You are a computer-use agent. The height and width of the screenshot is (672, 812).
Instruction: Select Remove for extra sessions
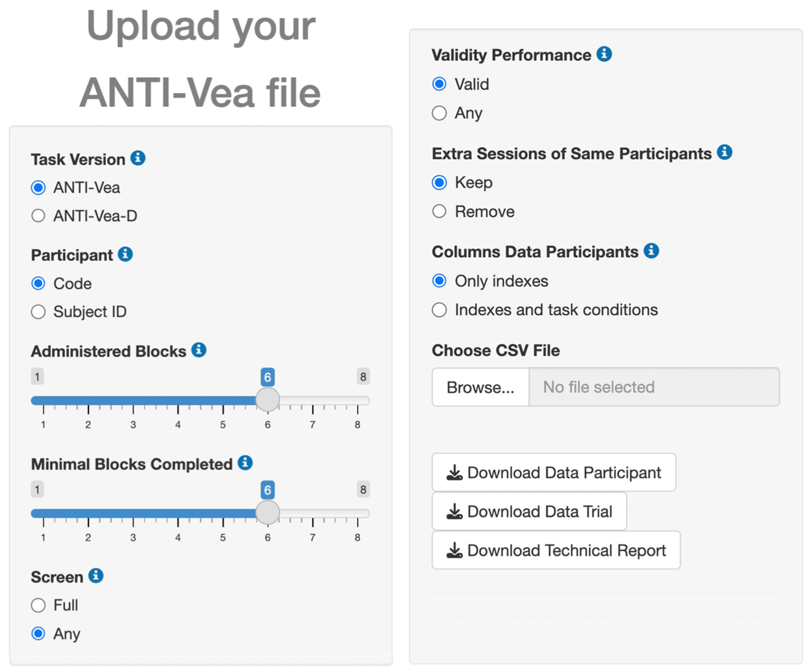[x=439, y=212]
